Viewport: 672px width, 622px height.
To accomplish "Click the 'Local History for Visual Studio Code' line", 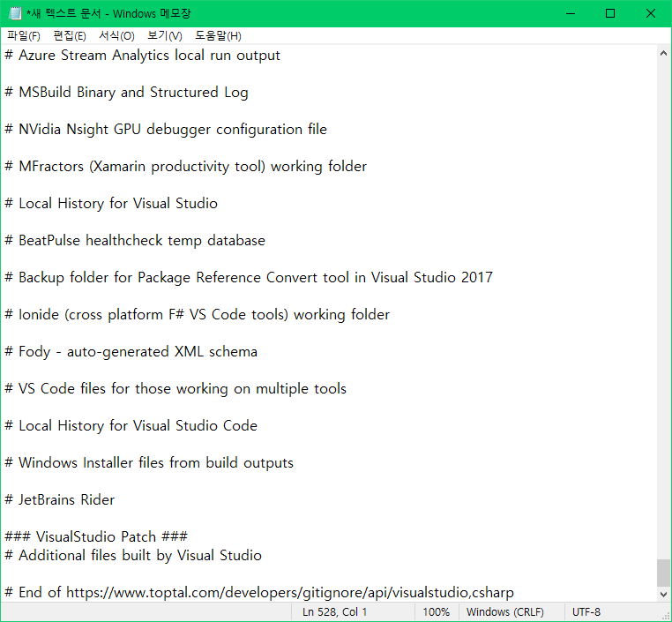I will pos(131,425).
